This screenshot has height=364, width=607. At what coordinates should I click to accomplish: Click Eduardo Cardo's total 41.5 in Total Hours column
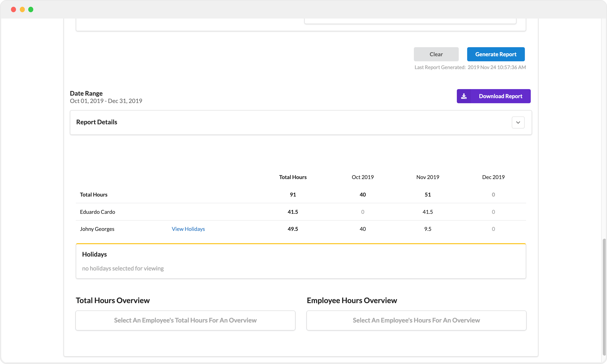point(293,212)
